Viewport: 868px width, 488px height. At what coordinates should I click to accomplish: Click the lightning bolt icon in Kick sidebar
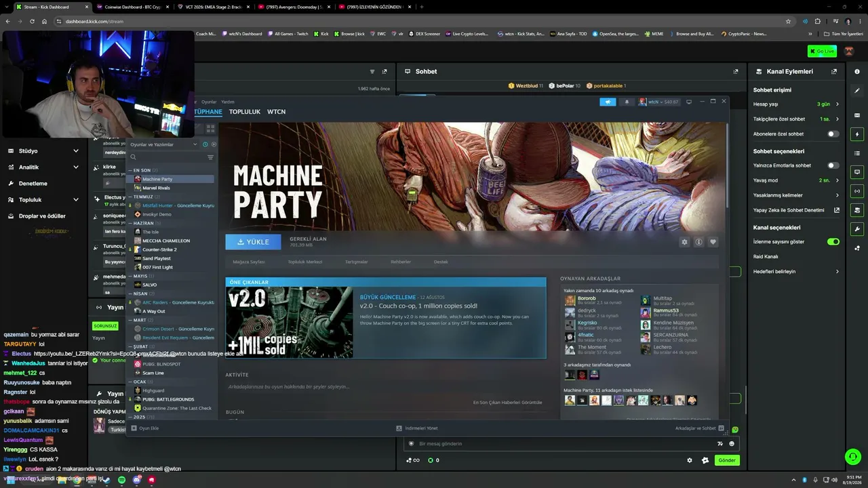click(x=857, y=134)
